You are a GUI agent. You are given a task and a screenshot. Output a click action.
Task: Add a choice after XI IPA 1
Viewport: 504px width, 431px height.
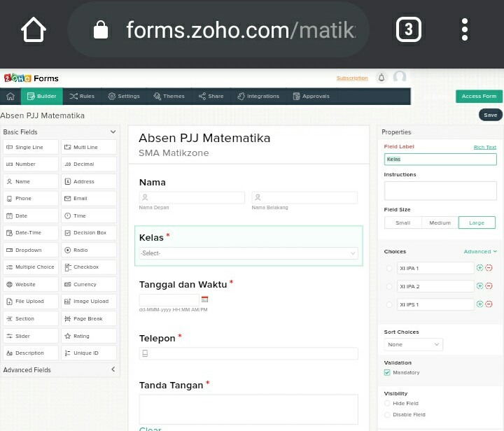pyautogui.click(x=479, y=268)
